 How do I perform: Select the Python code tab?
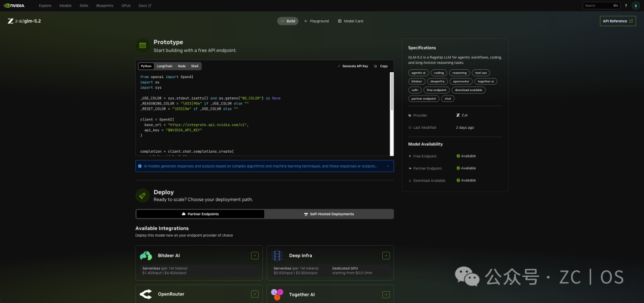[146, 66]
